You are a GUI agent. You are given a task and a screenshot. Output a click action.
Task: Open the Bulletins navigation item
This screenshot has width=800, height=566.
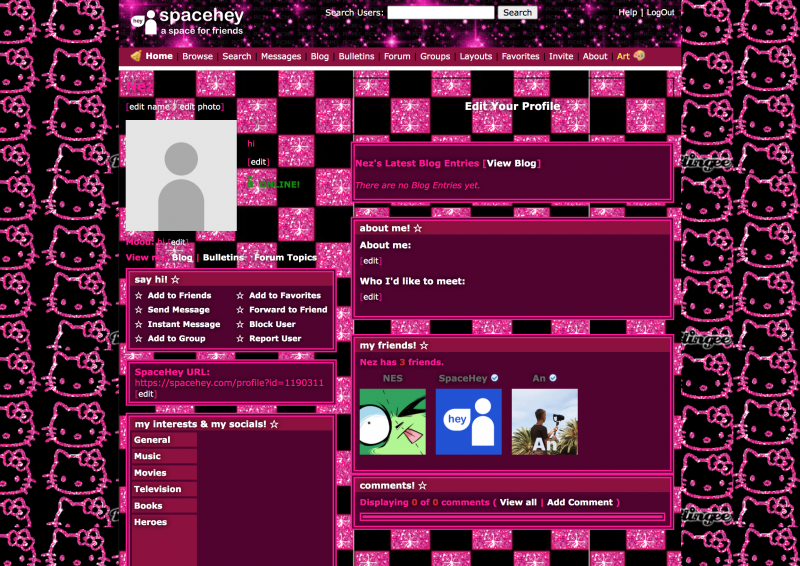(x=357, y=56)
